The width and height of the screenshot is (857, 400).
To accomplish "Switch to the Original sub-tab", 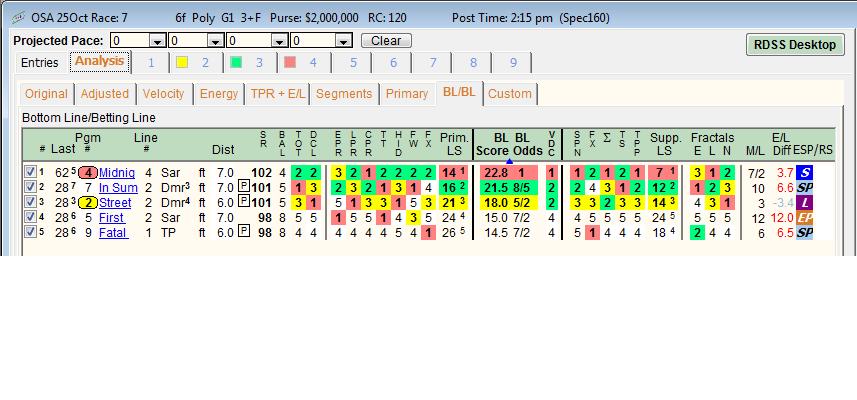I will (46, 94).
